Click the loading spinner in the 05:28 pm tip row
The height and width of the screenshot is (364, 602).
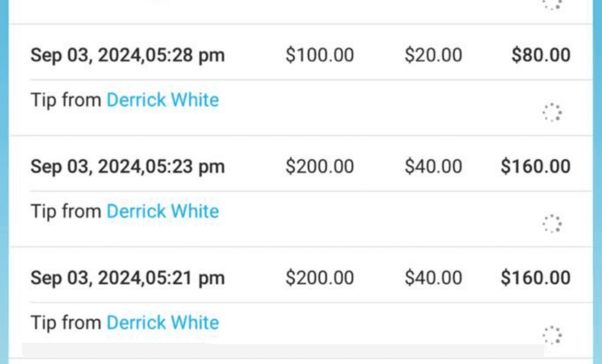552,113
